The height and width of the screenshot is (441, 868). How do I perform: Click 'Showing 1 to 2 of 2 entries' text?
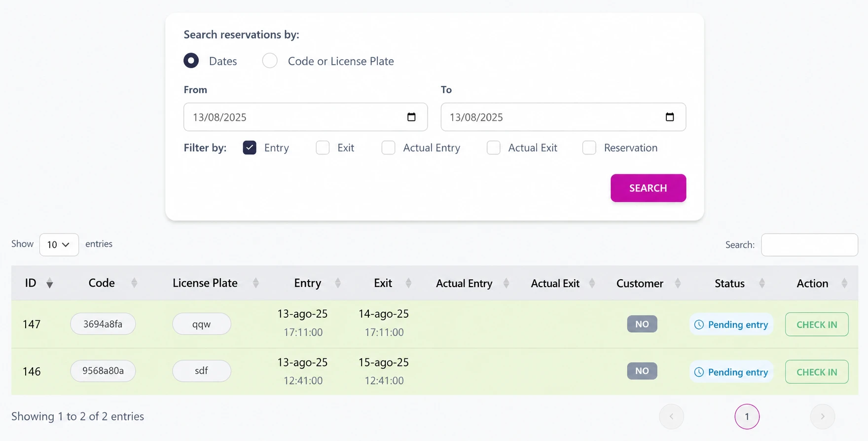(x=77, y=416)
